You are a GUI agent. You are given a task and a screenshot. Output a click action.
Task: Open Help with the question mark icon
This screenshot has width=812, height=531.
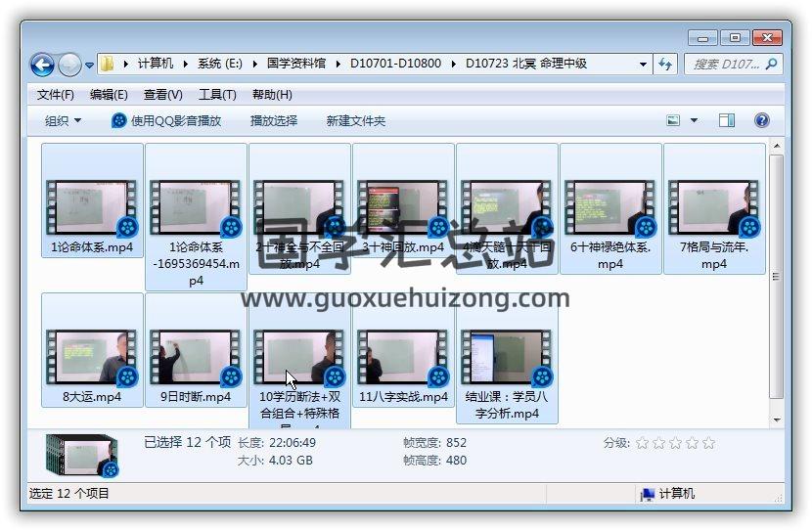(762, 120)
